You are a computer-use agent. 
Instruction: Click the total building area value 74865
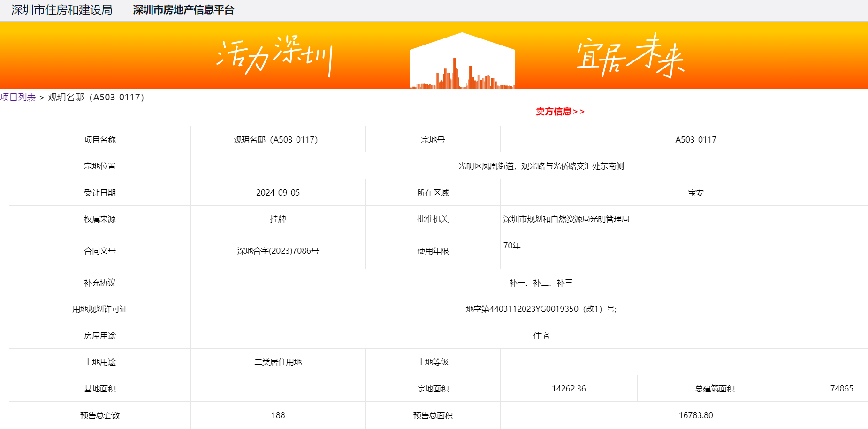(x=841, y=389)
